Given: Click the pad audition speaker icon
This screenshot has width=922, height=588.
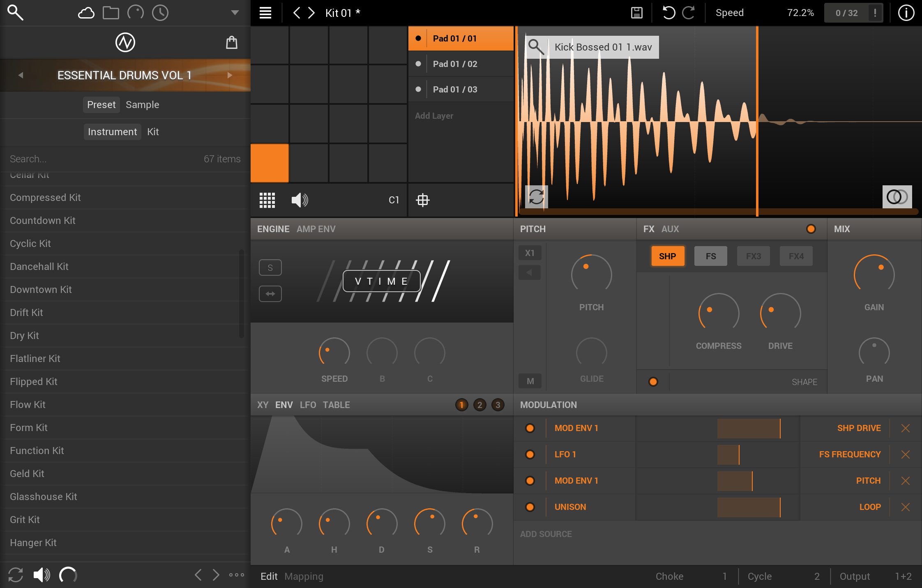Looking at the screenshot, I should point(300,200).
